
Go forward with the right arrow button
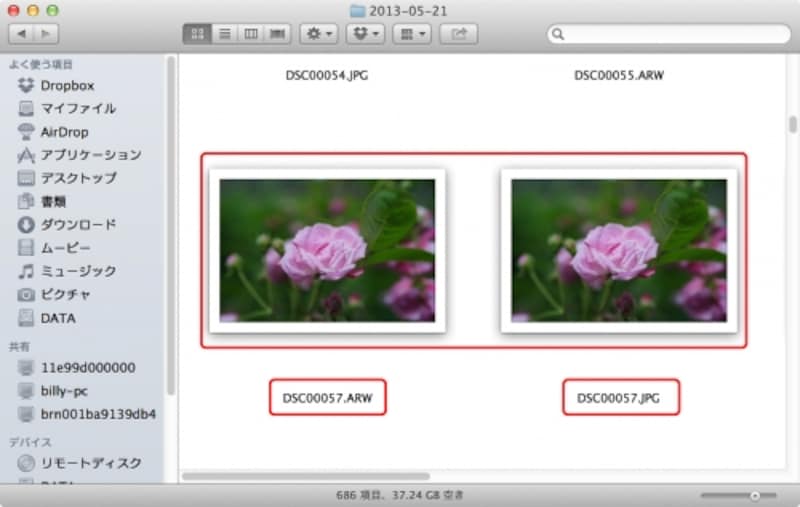pos(46,34)
